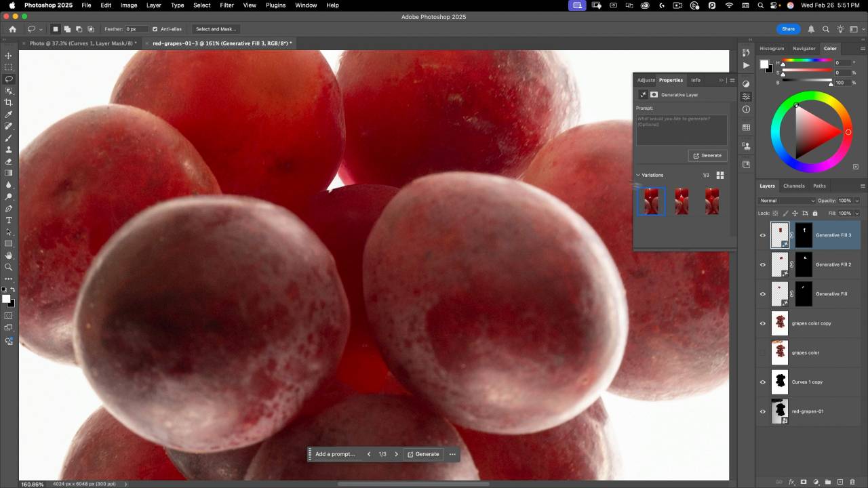Switch to the Channels tab
The width and height of the screenshot is (868, 488).
793,186
